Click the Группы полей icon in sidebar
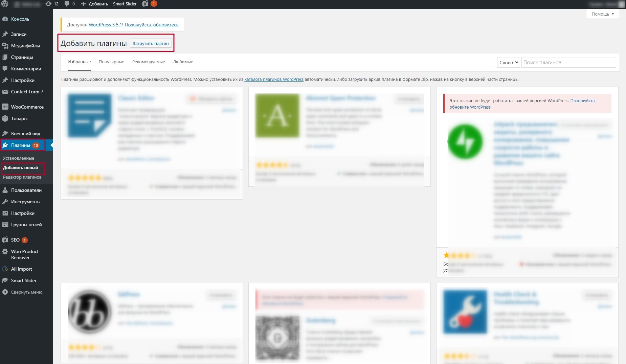This screenshot has width=626, height=364. point(5,225)
